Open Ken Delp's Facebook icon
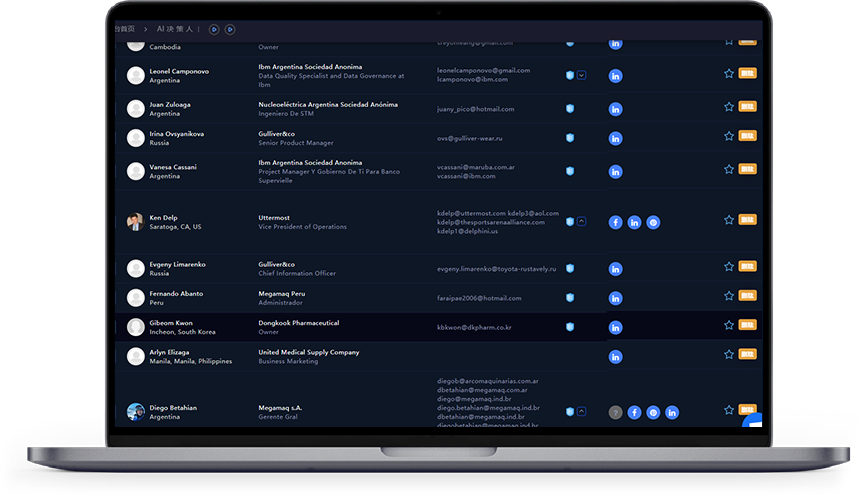 (x=615, y=223)
